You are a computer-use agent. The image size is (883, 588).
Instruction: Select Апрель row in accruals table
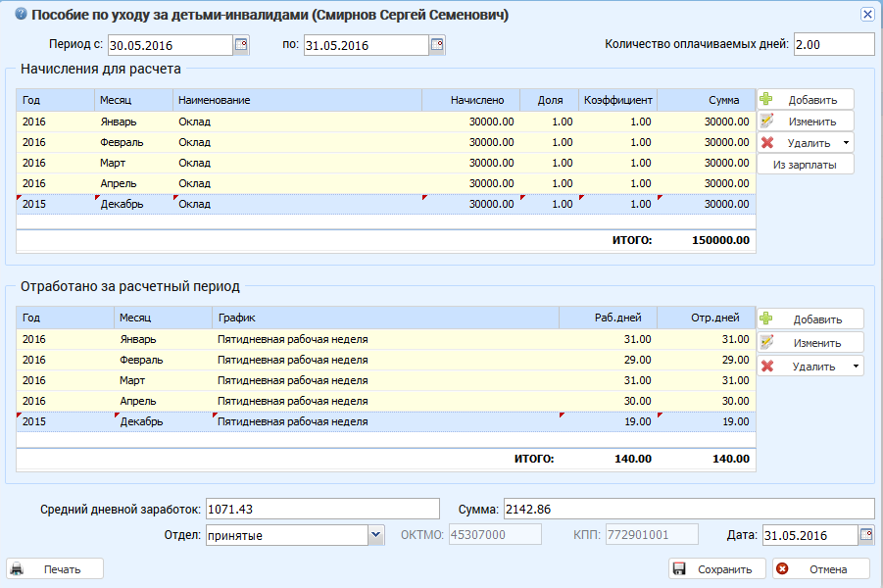point(386,183)
